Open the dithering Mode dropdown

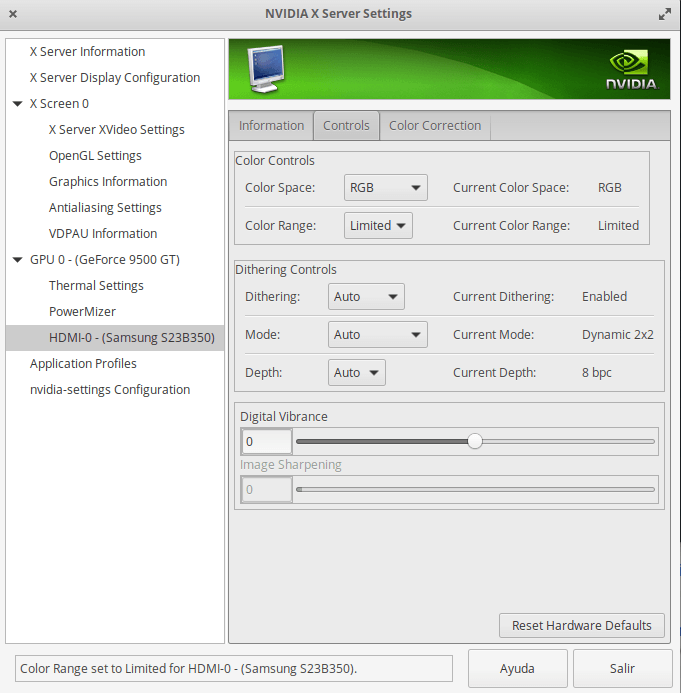[378, 335]
